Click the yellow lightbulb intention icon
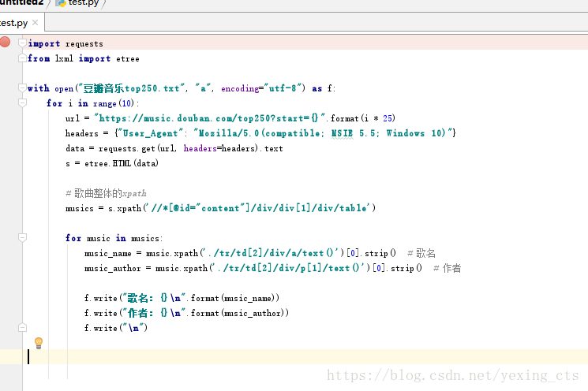 39,343
